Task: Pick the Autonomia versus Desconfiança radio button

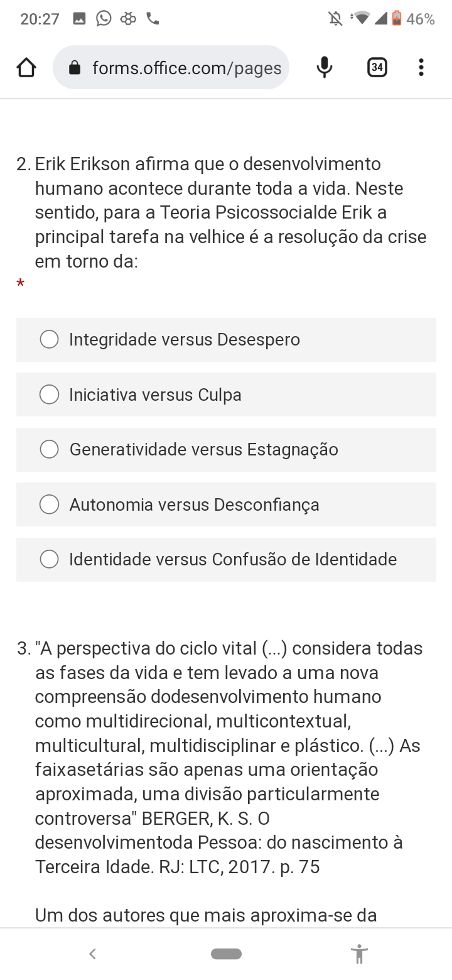Action: 49,504
